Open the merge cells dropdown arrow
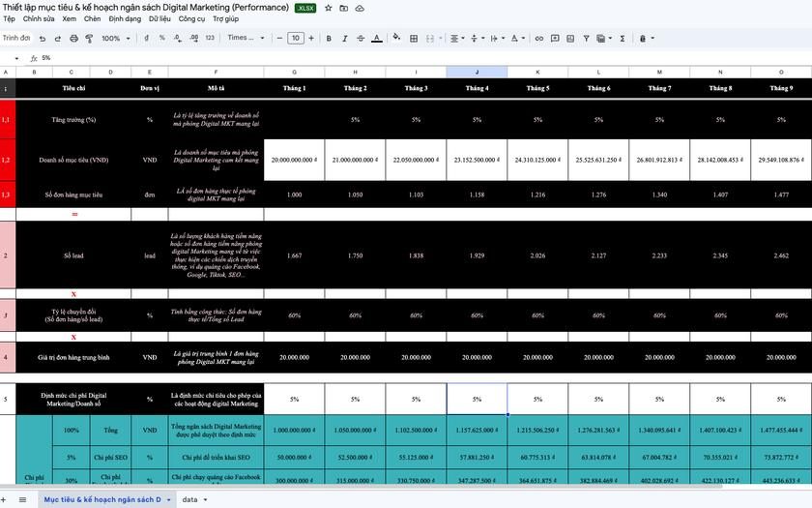Viewport: 812px width, 508px height. coord(441,39)
